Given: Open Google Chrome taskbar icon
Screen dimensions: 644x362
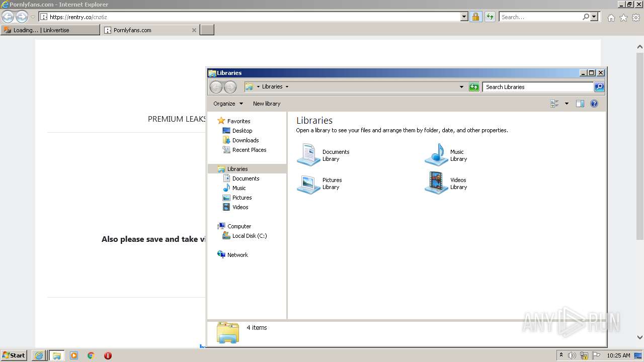Looking at the screenshot, I should click(x=91, y=355).
